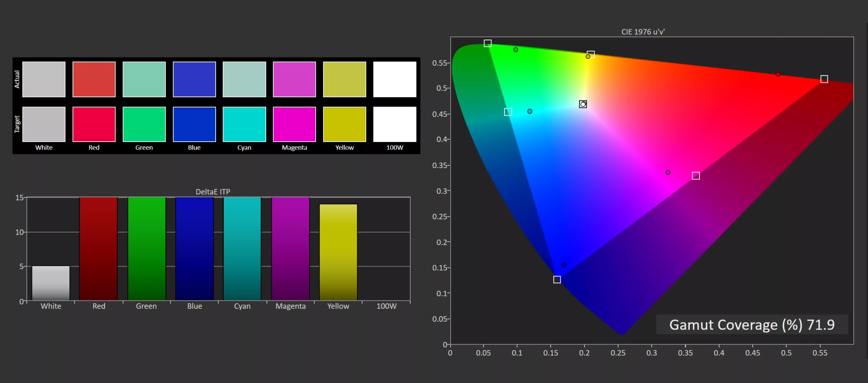Click the Gamut Coverage percentage label
The width and height of the screenshot is (868, 383).
(x=752, y=325)
